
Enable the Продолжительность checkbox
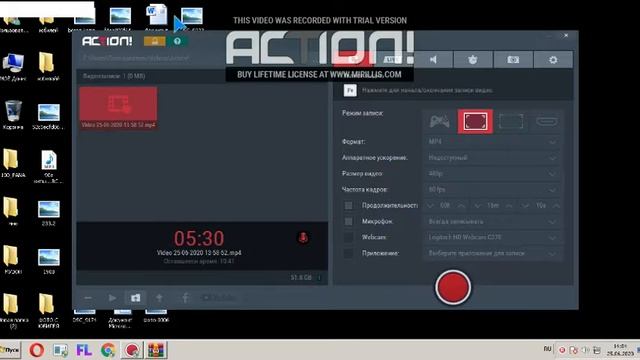click(348, 205)
